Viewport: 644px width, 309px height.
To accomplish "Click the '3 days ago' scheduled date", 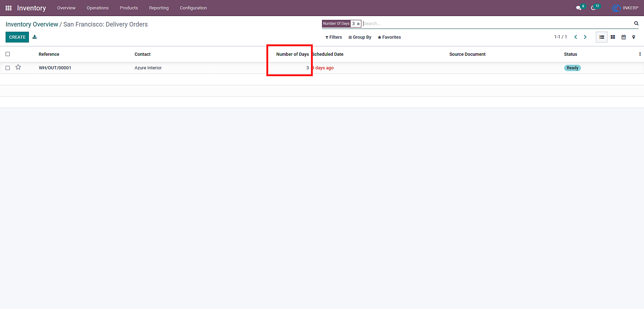I will click(x=323, y=68).
